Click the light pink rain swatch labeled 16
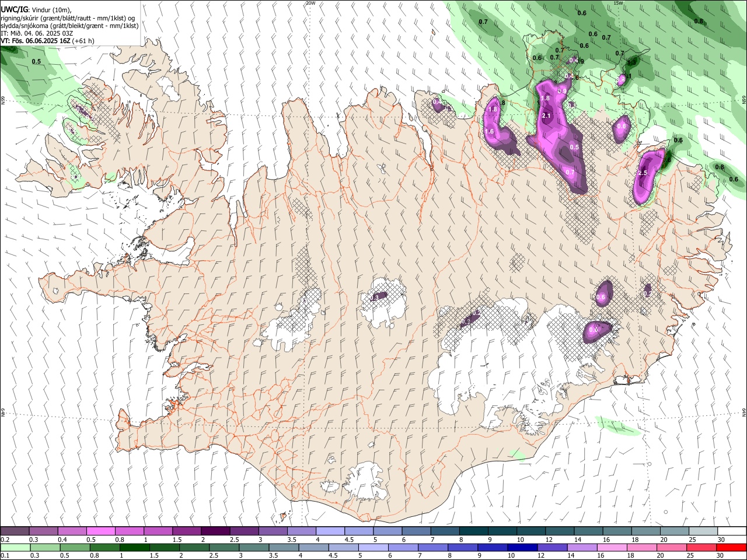This screenshot has height=560, width=747. click(611, 547)
